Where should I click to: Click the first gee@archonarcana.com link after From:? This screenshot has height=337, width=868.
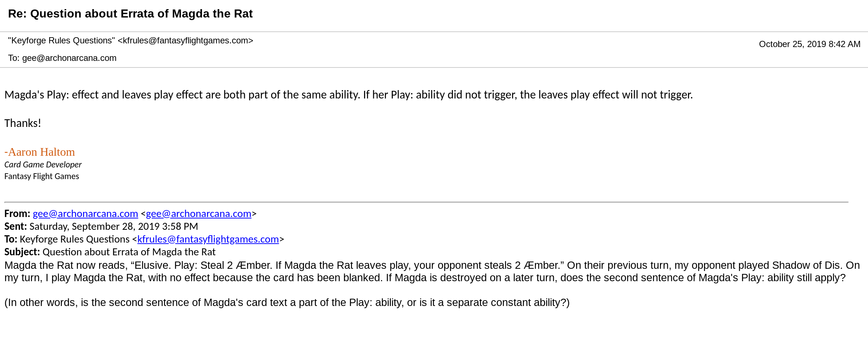[85, 214]
